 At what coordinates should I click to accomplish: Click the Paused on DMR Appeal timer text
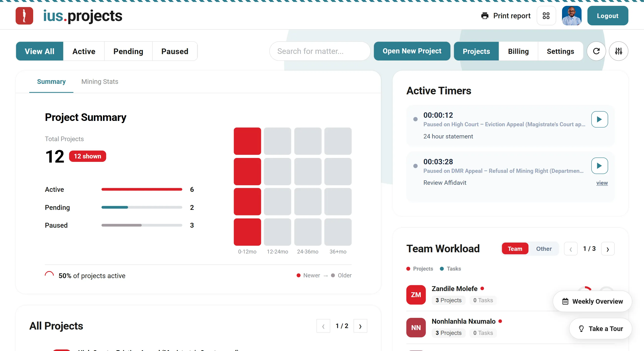(503, 171)
